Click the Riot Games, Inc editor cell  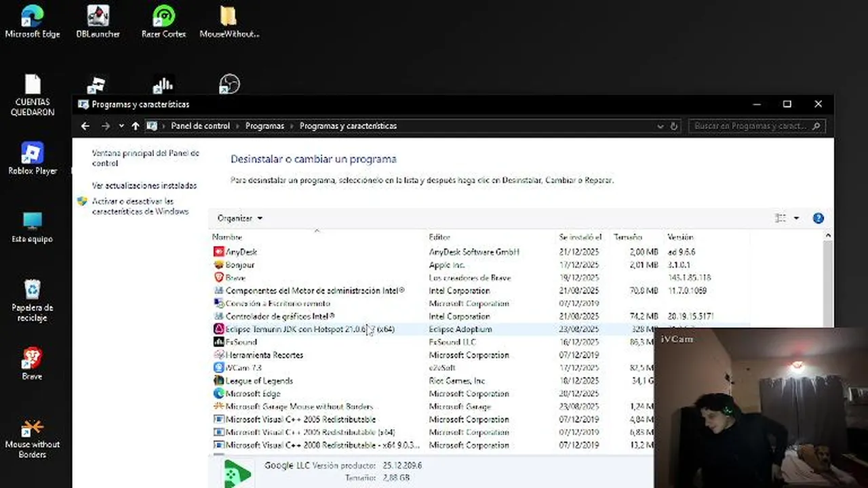click(457, 380)
